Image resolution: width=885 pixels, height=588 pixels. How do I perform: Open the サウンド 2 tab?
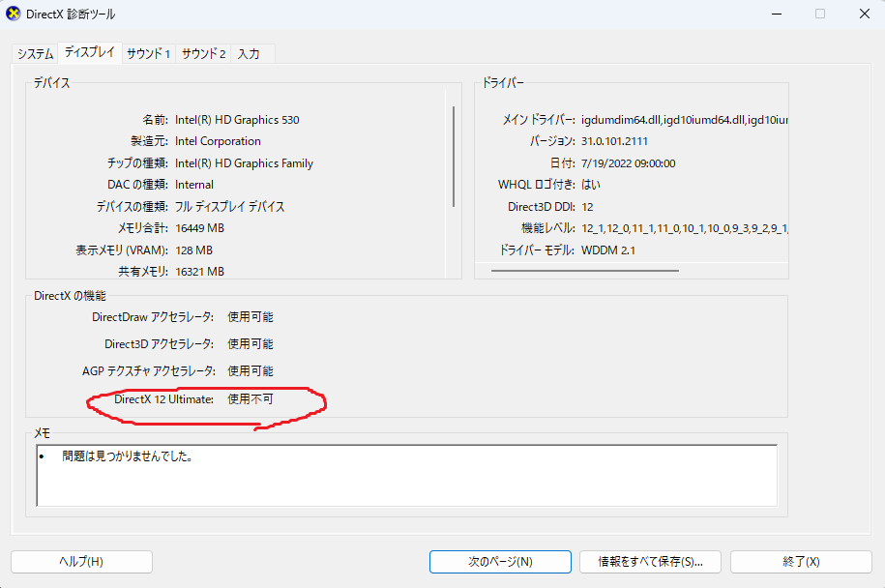pos(203,53)
